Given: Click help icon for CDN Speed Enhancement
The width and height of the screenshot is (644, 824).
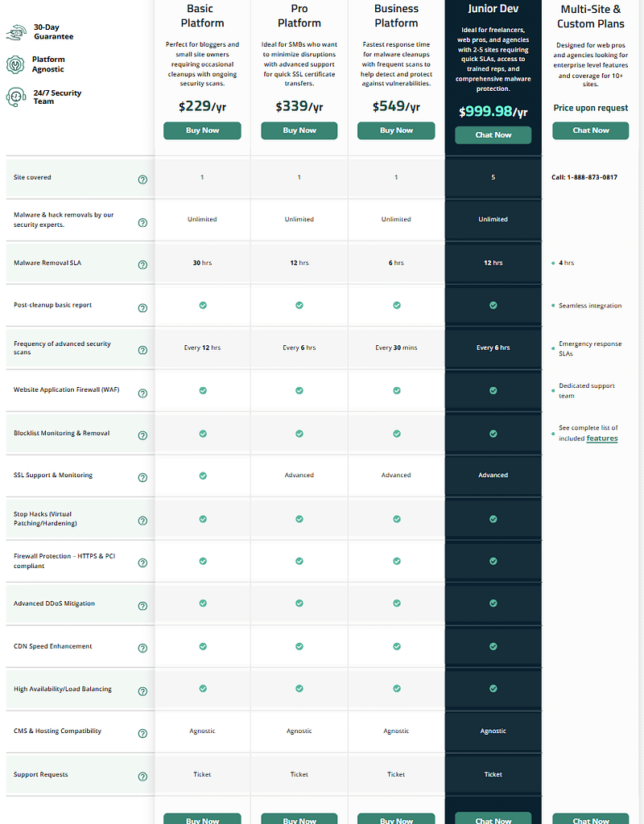Looking at the screenshot, I should click(142, 648).
